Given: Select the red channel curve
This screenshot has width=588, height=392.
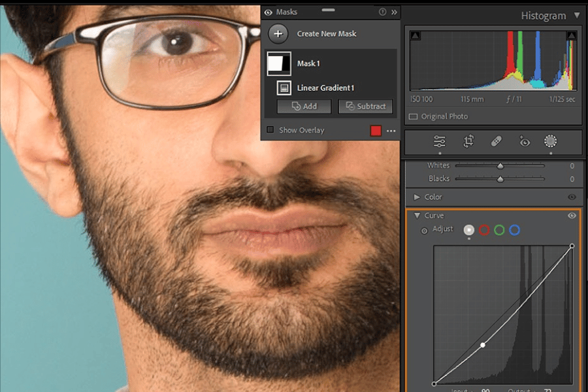Looking at the screenshot, I should coord(484,230).
